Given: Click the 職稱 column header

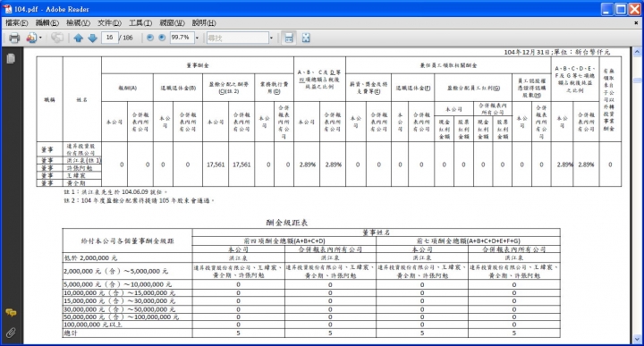Looking at the screenshot, I should point(50,100).
